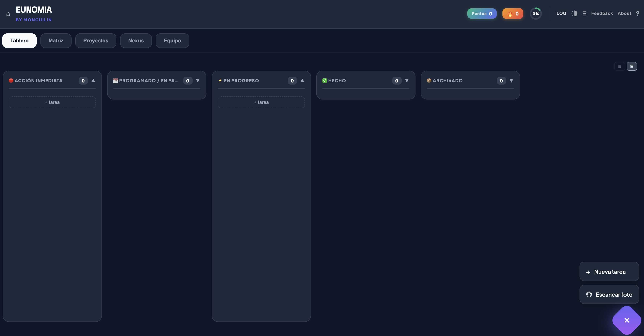
Task: Click the EN PROGRESO column title
Action: tap(241, 81)
